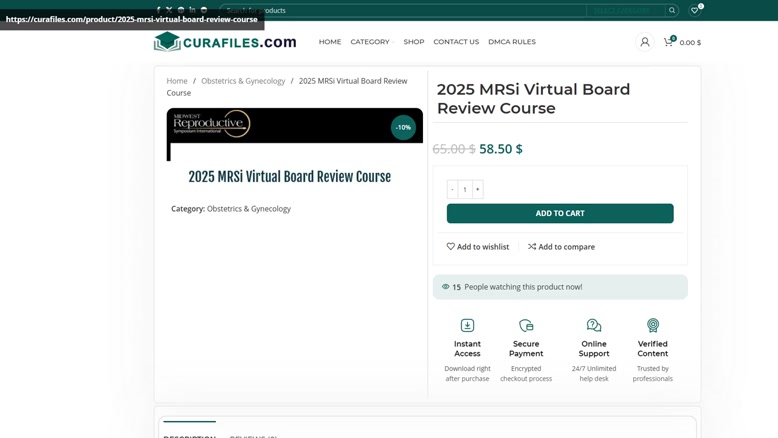Click the Obstetrics & Gynecology category link
Screen dimensions: 778x438
249,209
